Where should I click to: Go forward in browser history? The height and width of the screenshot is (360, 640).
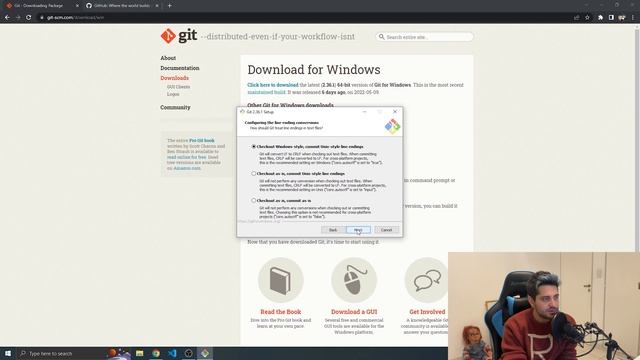coord(18,18)
